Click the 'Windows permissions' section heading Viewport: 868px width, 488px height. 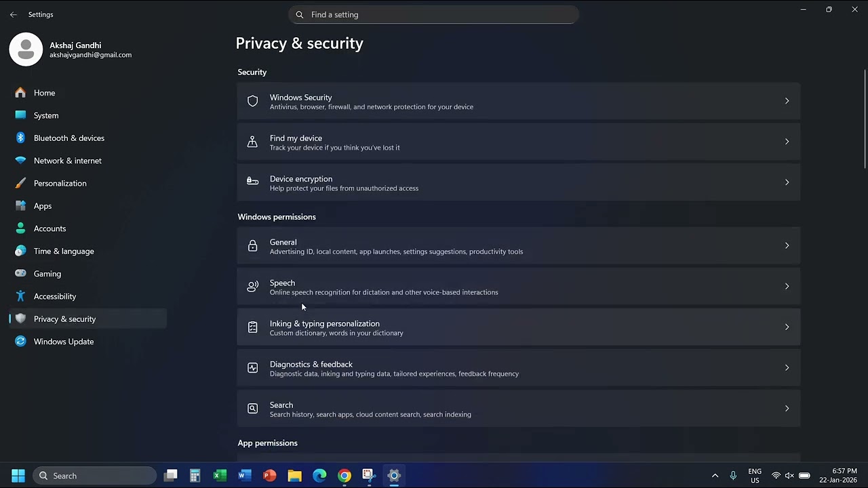[x=277, y=217]
